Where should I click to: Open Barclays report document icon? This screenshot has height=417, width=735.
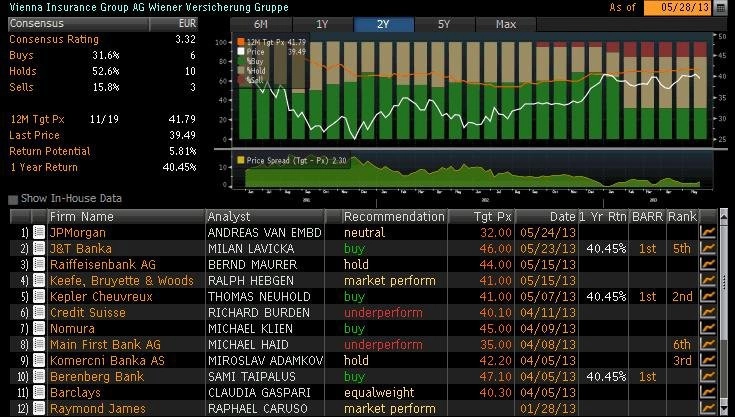pyautogui.click(x=39, y=392)
